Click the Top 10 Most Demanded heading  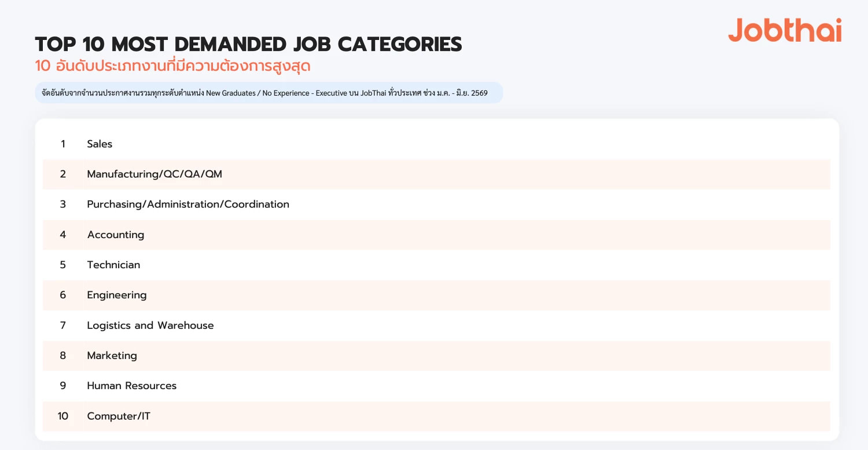[x=248, y=45]
